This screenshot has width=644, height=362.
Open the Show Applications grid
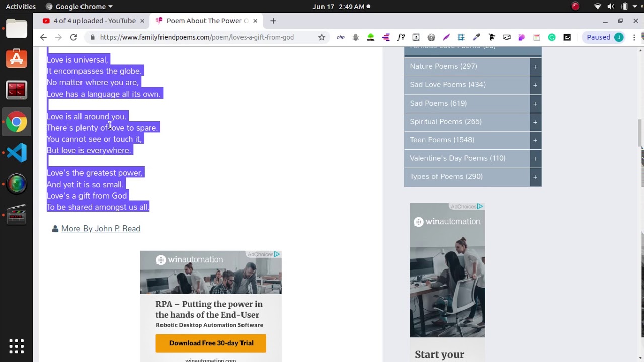tap(17, 346)
